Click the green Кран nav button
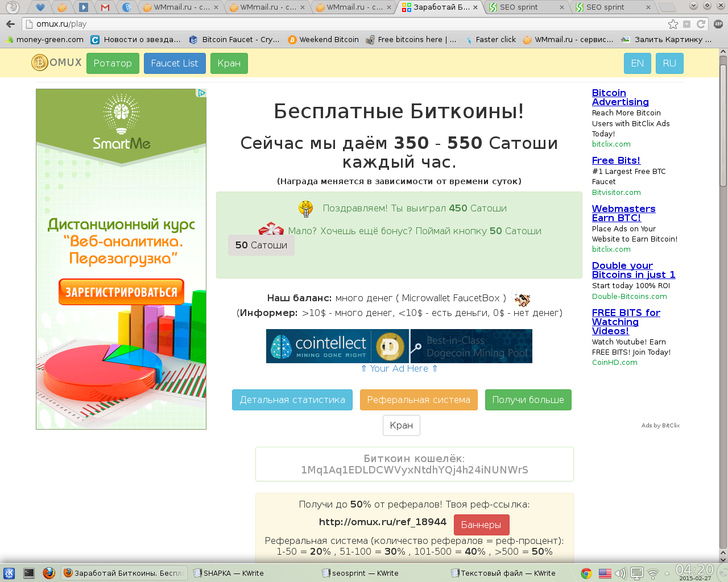The height and width of the screenshot is (582, 728). click(229, 63)
